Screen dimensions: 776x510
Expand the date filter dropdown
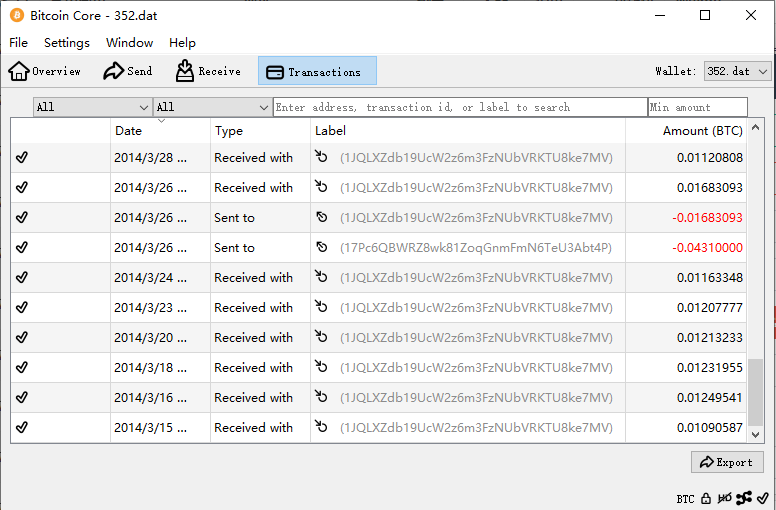point(92,107)
